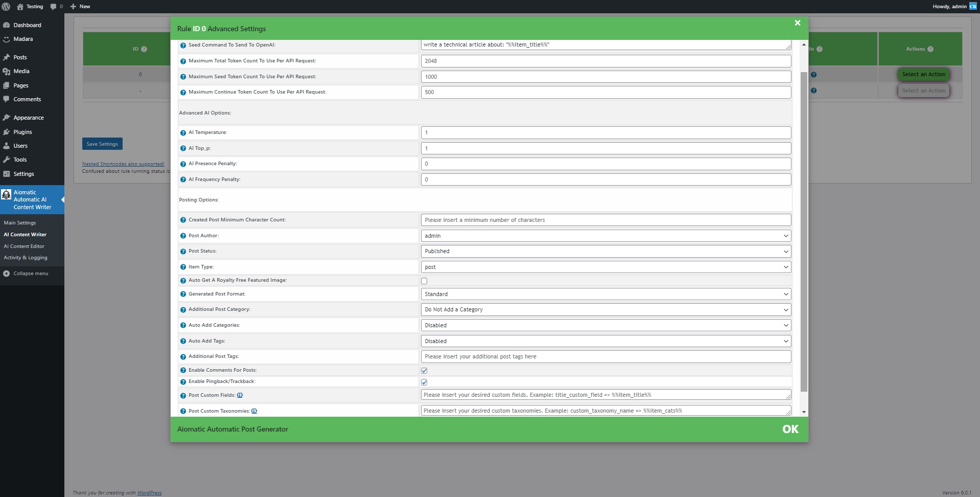
Task: Click the Additional Post Tags input
Action: pyautogui.click(x=606, y=356)
